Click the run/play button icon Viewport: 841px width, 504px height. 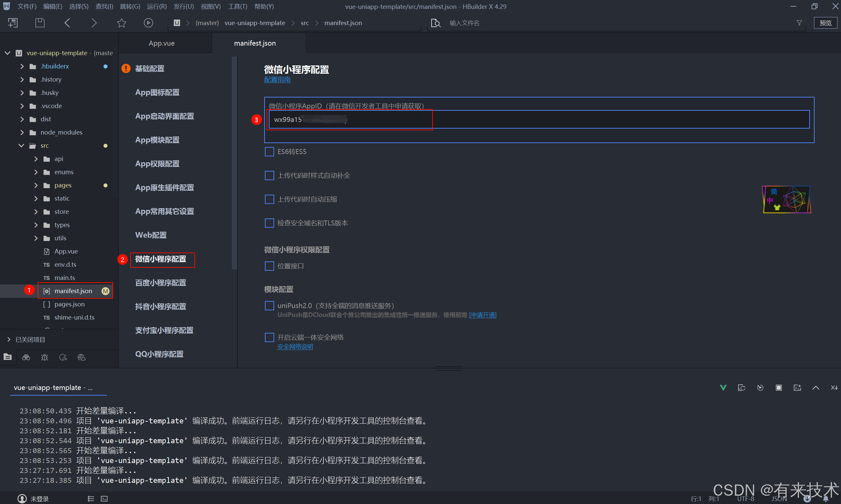[148, 22]
